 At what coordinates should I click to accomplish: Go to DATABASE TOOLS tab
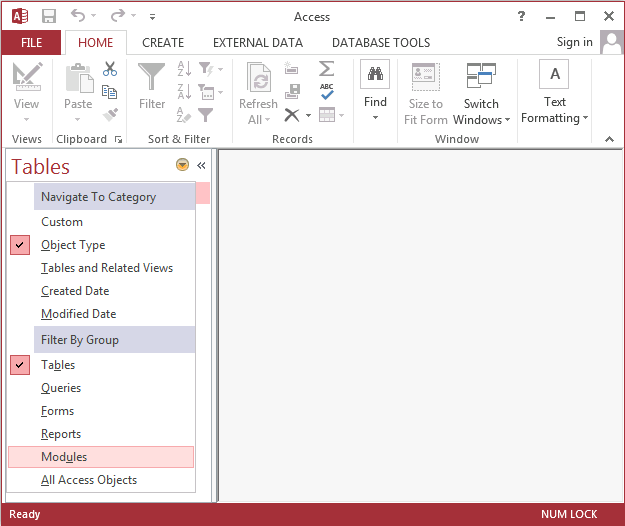click(x=381, y=43)
